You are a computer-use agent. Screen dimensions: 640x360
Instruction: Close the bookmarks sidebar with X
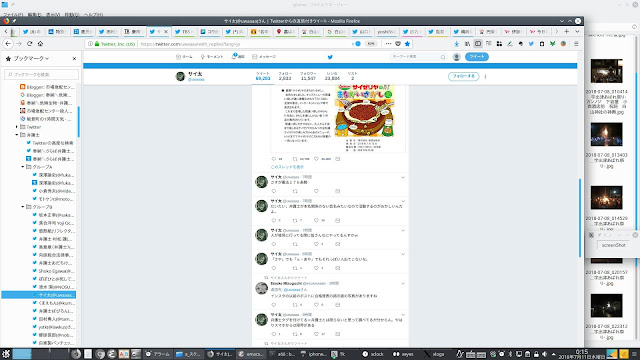(74, 59)
